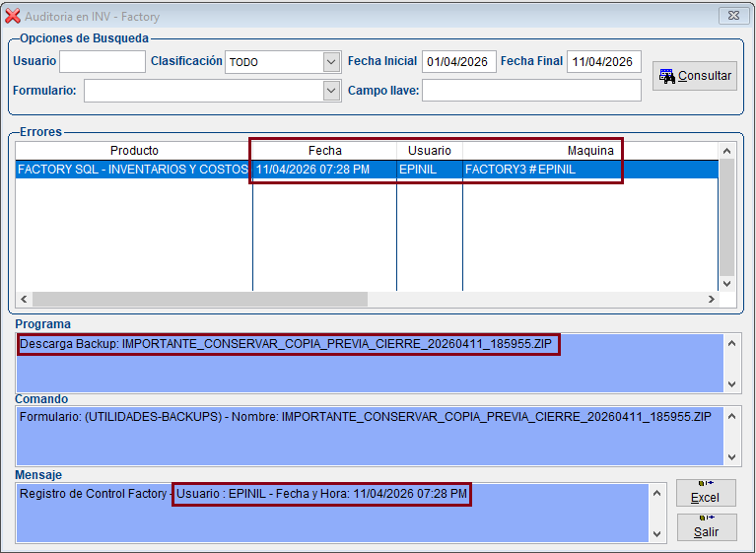The image size is (756, 553).
Task: Close the Auditoria window
Action: tap(731, 16)
